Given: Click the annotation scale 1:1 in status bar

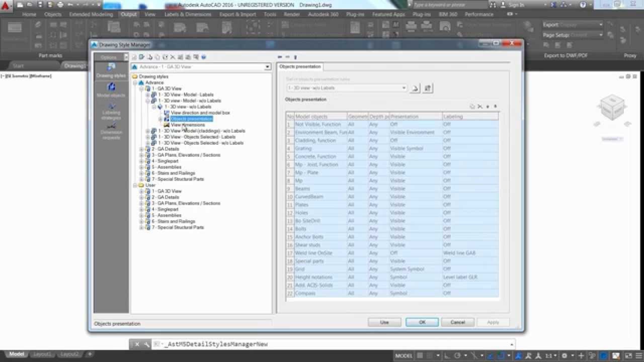Looking at the screenshot, I should tap(551, 355).
